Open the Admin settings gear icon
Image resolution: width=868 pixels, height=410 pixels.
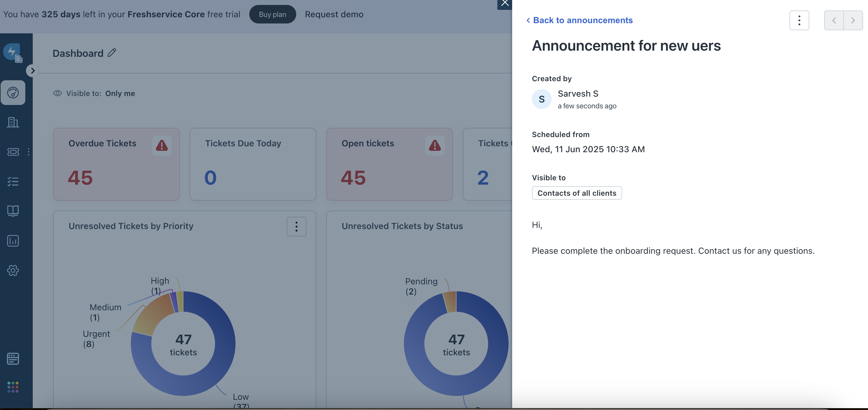tap(13, 270)
